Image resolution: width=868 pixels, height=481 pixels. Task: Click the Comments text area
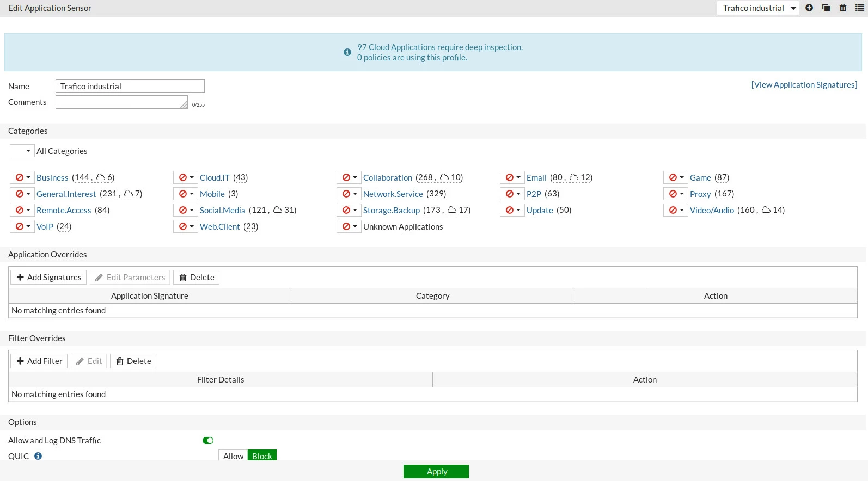121,102
